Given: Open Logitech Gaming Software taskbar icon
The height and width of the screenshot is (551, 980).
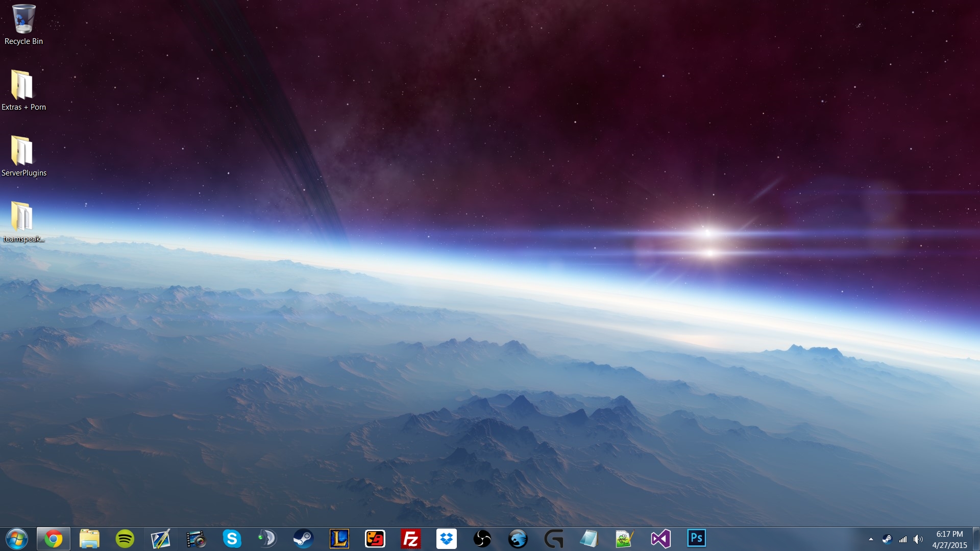Looking at the screenshot, I should coord(553,539).
